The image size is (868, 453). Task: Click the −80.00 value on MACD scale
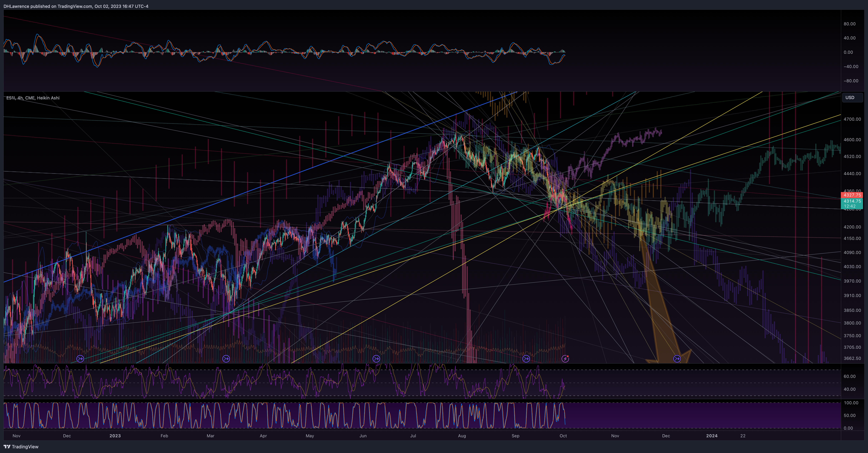[851, 81]
